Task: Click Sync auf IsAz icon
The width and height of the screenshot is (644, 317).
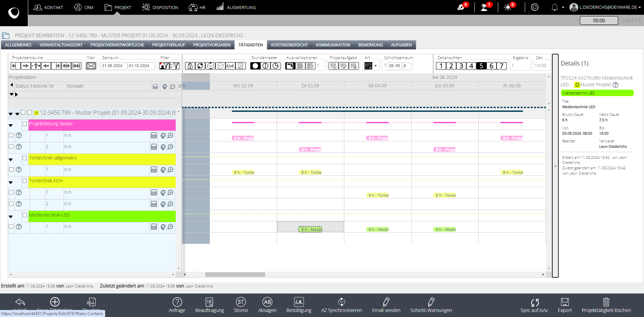Action: point(534,302)
